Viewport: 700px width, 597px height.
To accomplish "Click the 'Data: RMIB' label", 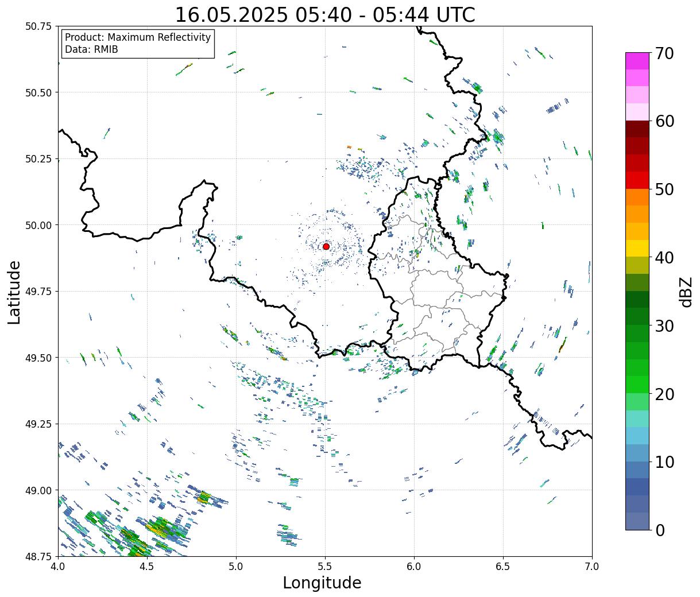I will pos(91,49).
